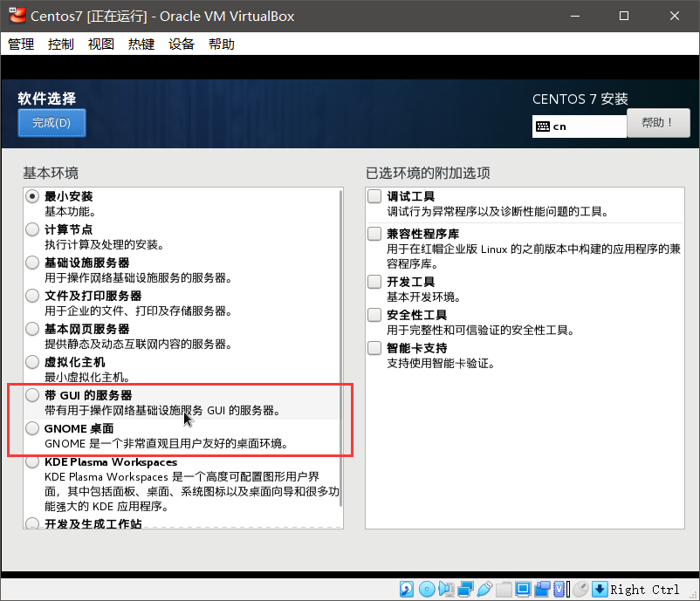Viewport: 700px width, 601px height.
Task: Select the 最小安装 radio button
Action: [32, 196]
